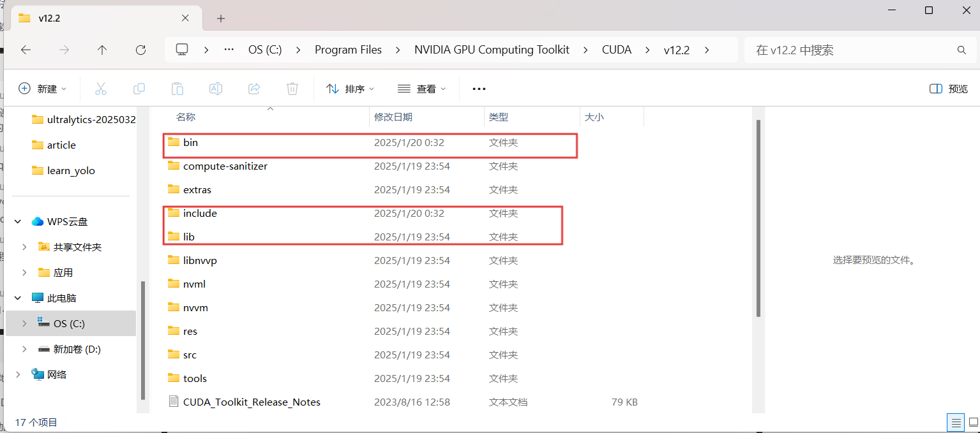
Task: Click the chevron after v12.2 in address bar
Action: tap(707, 50)
